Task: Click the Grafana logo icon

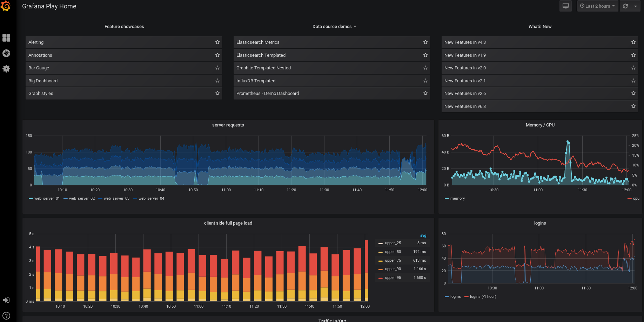Action: [x=6, y=6]
